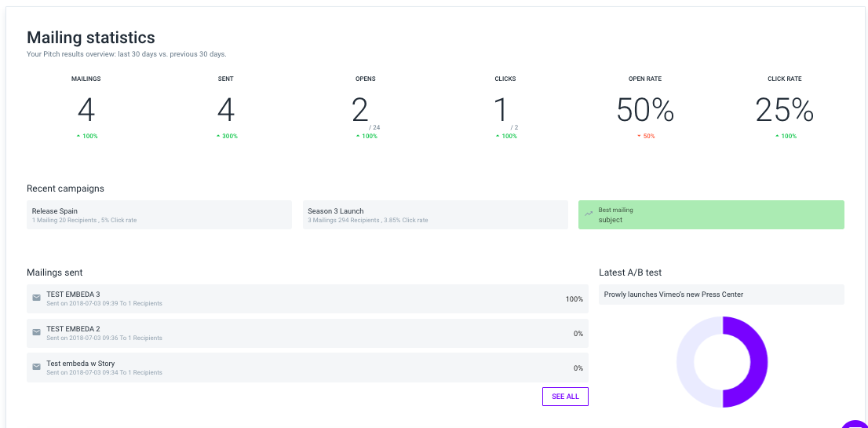Image resolution: width=868 pixels, height=428 pixels.
Task: Click the CLICKS value of 1
Action: 501,110
